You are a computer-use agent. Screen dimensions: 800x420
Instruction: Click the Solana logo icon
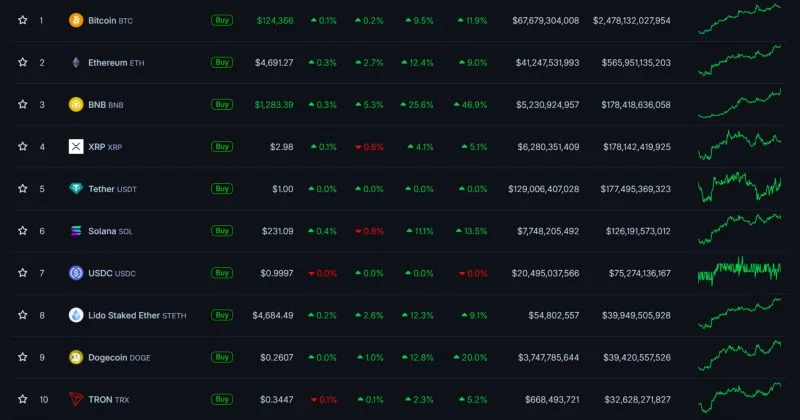[x=75, y=231]
